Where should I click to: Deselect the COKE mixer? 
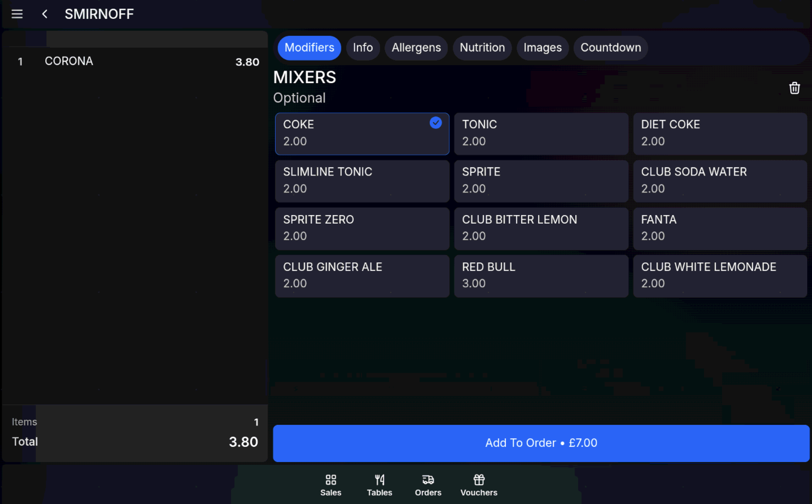(x=362, y=134)
